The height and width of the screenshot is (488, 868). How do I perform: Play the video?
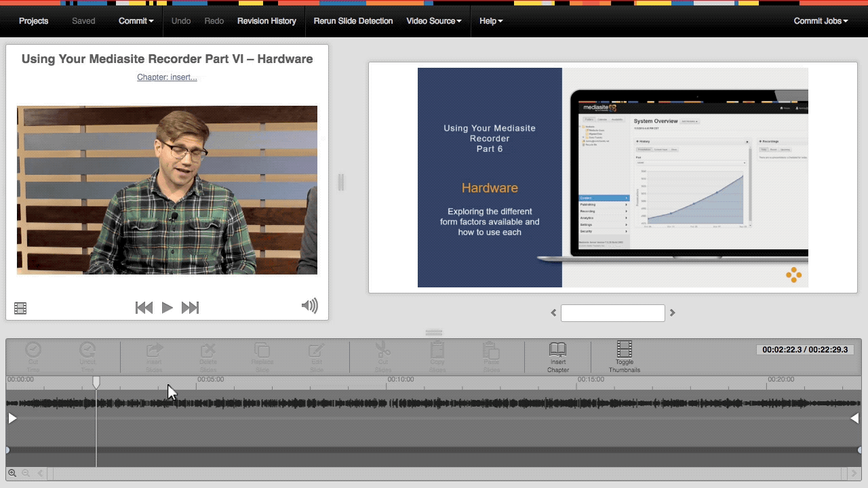click(167, 308)
